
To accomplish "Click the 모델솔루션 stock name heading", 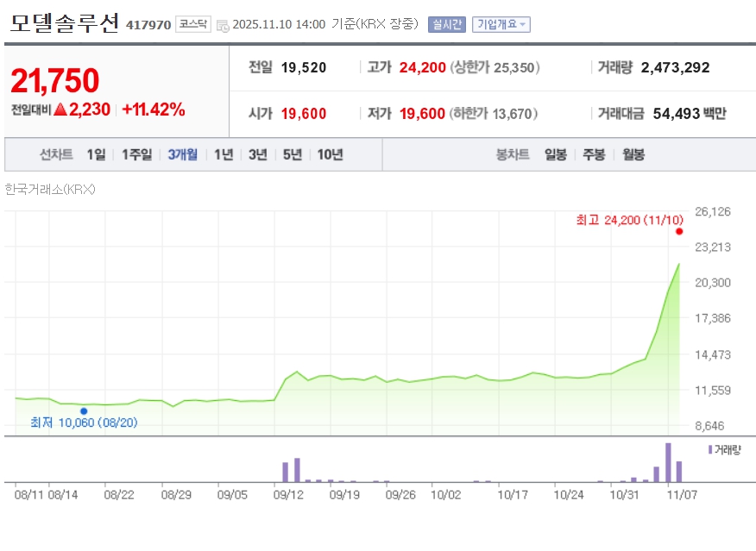I will (64, 24).
